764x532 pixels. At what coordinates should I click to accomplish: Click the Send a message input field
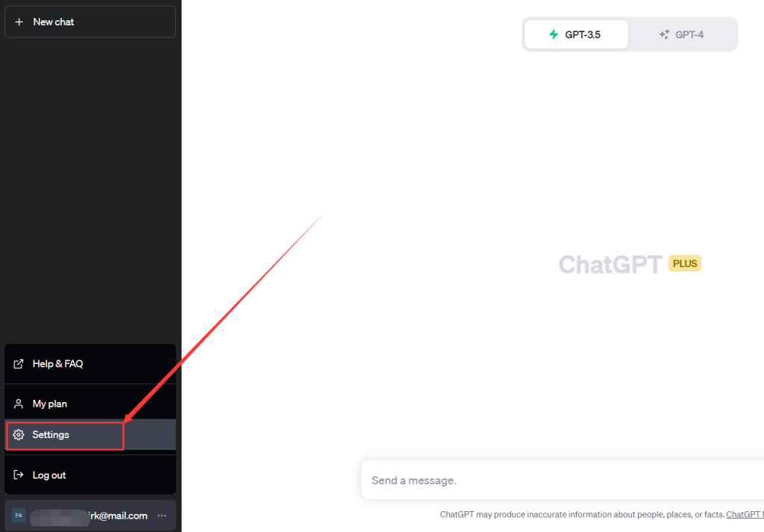pos(563,481)
